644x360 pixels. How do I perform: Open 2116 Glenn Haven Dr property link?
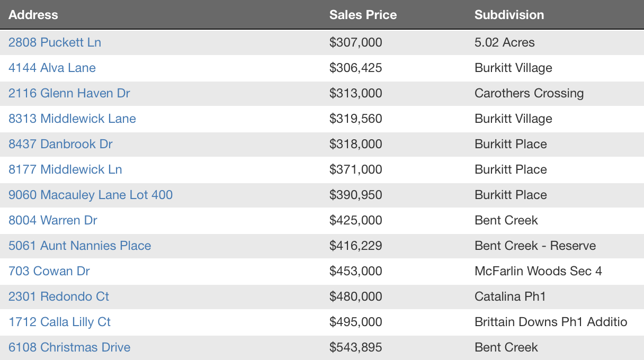[x=69, y=93]
